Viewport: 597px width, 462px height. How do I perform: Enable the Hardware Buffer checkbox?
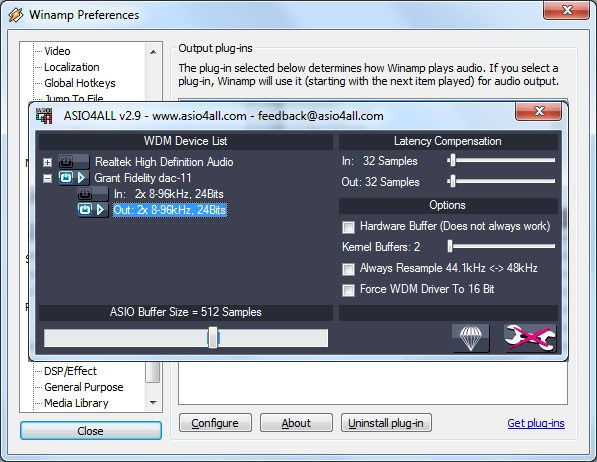348,227
